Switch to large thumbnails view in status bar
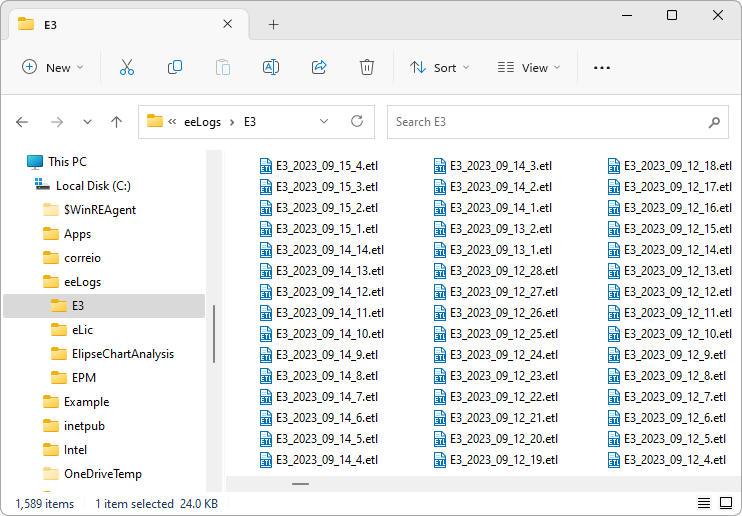This screenshot has width=742, height=516. point(726,502)
